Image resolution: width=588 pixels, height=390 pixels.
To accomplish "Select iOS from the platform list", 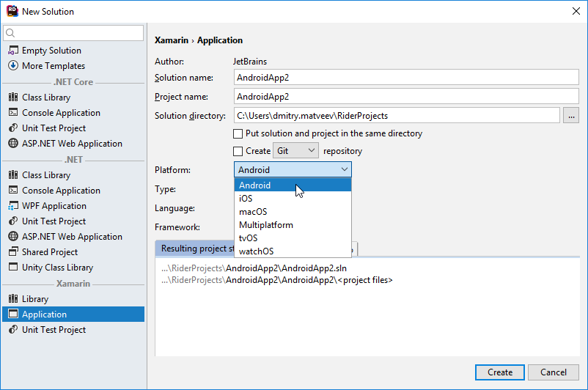I will pyautogui.click(x=246, y=199).
